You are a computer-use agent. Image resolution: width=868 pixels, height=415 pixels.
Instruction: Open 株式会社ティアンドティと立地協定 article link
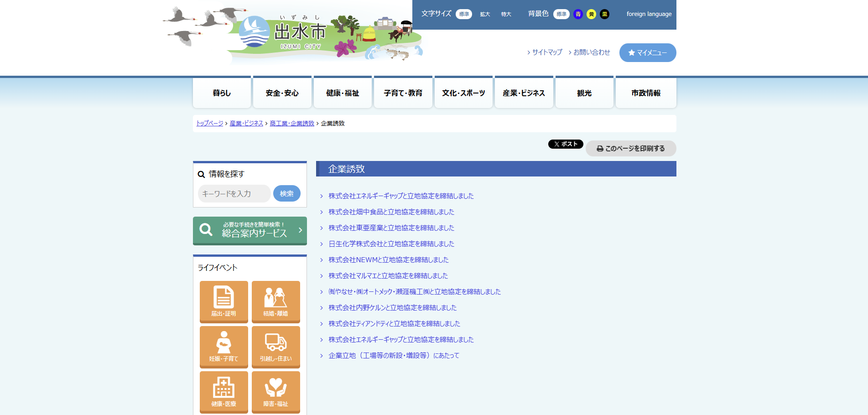[x=395, y=324]
